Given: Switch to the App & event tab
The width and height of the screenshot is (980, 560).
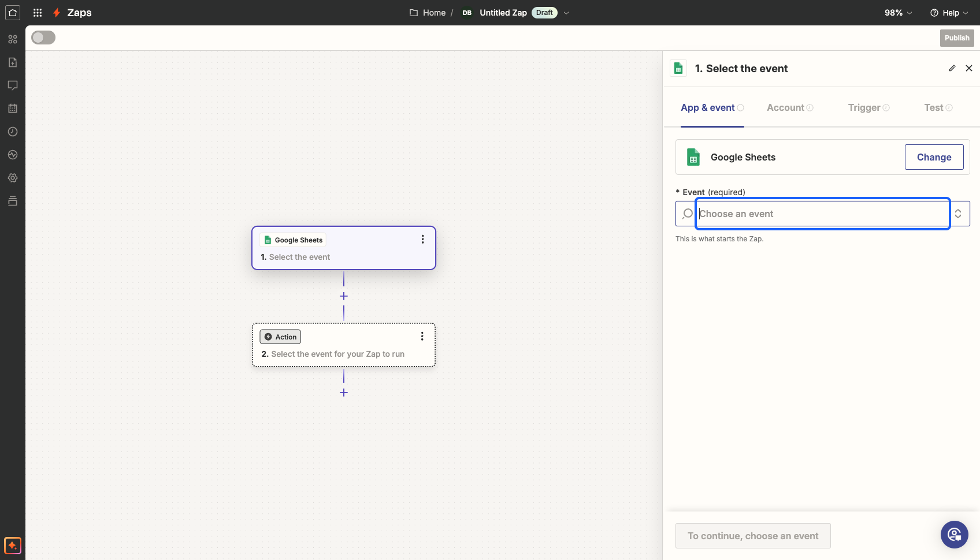Looking at the screenshot, I should tap(712, 107).
